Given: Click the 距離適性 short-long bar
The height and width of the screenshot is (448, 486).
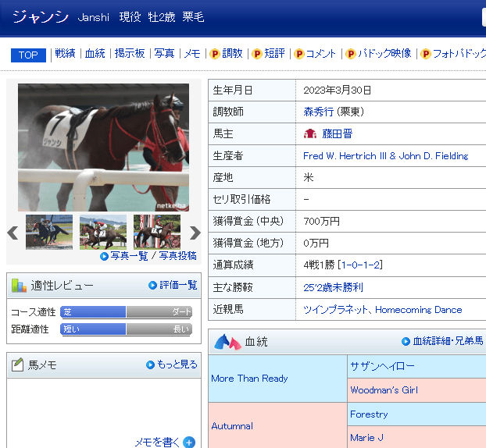Looking at the screenshot, I should [126, 329].
